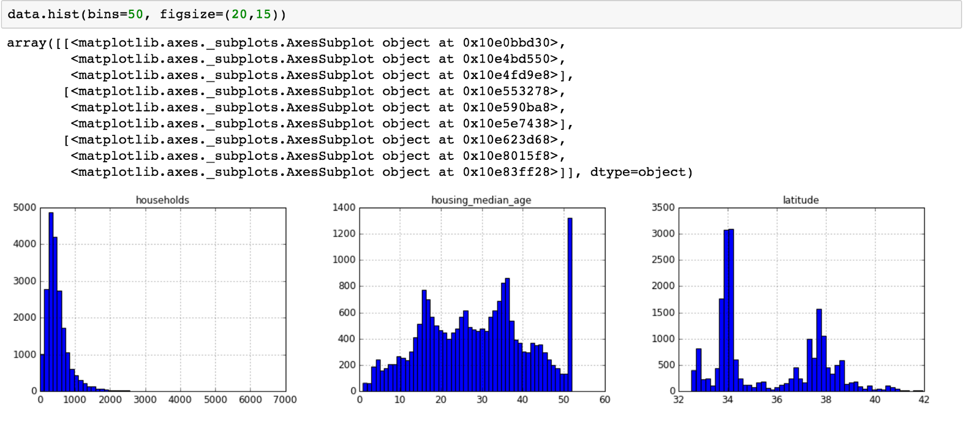Click x-axis label 42 on latitude plot
980x422 pixels.
pyautogui.click(x=924, y=400)
